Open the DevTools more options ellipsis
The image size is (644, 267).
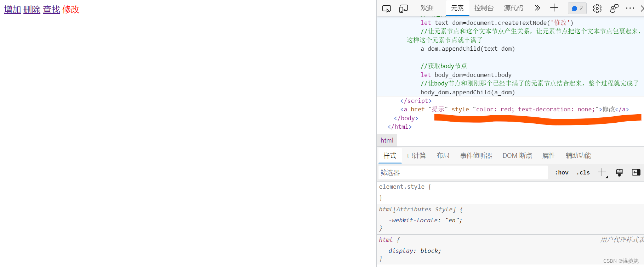[x=630, y=8]
